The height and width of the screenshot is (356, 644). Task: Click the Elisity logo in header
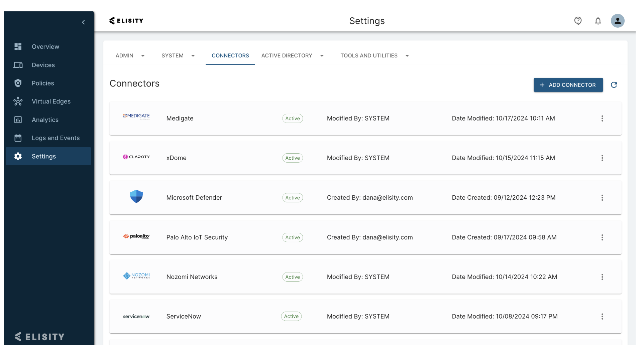pos(126,21)
